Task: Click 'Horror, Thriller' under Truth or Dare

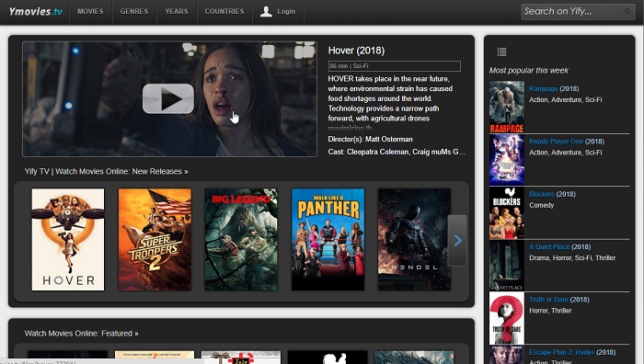Action: (x=550, y=311)
